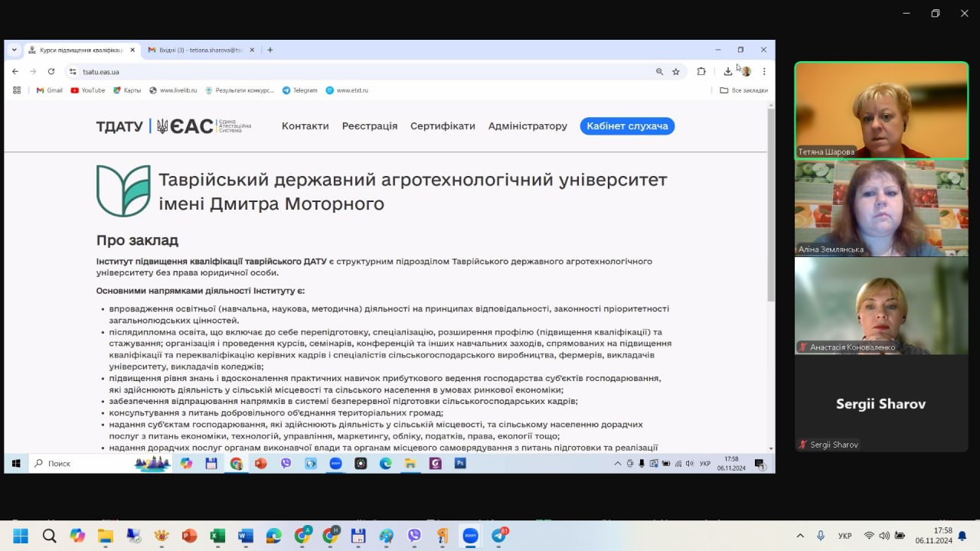The height and width of the screenshot is (551, 980).
Task: Click the zoom magnifier icon in address bar
Action: coord(659,71)
